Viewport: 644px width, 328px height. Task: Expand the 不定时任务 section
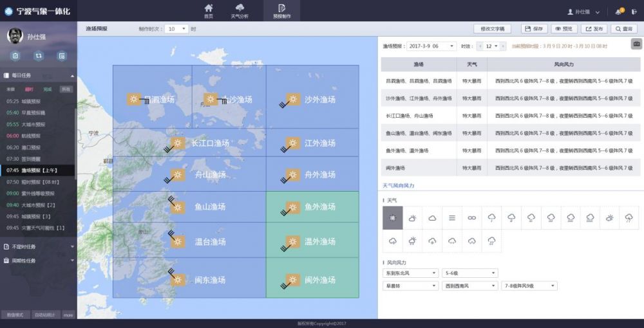[37, 246]
